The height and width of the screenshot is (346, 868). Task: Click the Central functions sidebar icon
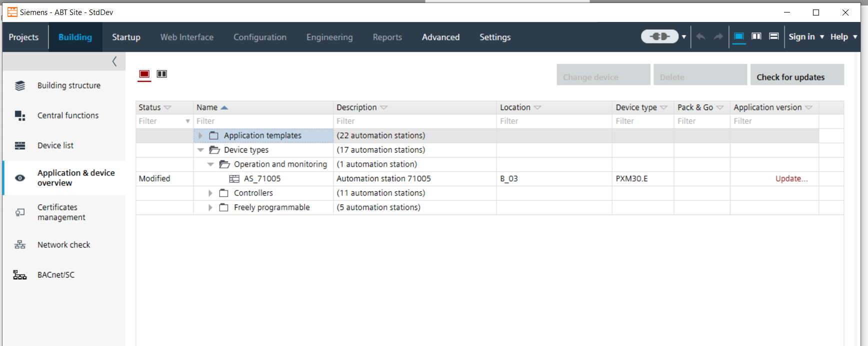point(20,115)
